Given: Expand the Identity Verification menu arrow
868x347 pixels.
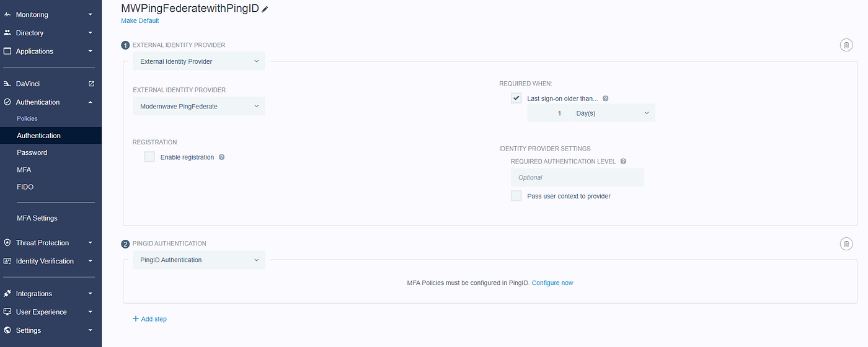Looking at the screenshot, I should [91, 261].
